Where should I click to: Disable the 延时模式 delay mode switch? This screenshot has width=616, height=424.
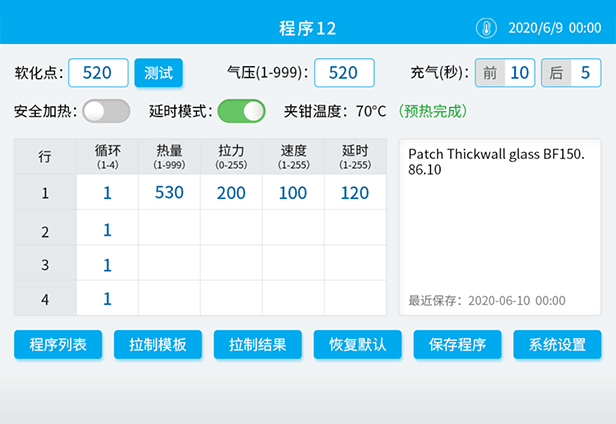click(241, 110)
